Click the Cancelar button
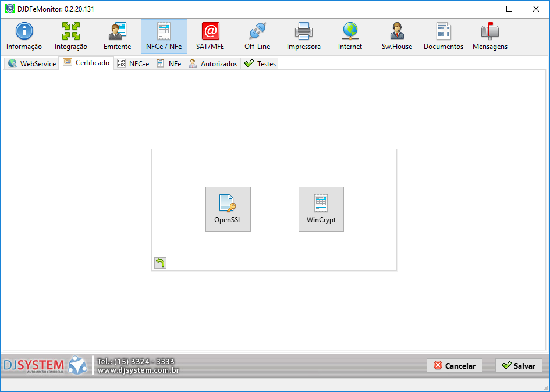Viewport: 550px width, 392px height. 454,366
